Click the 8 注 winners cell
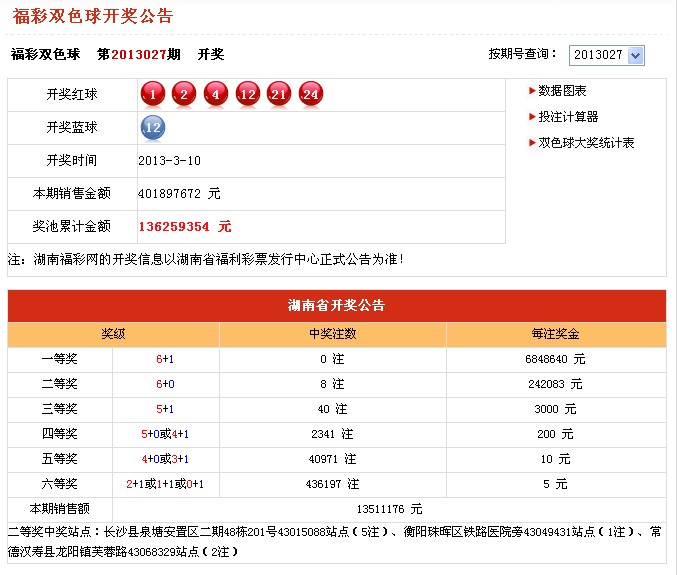 (332, 384)
